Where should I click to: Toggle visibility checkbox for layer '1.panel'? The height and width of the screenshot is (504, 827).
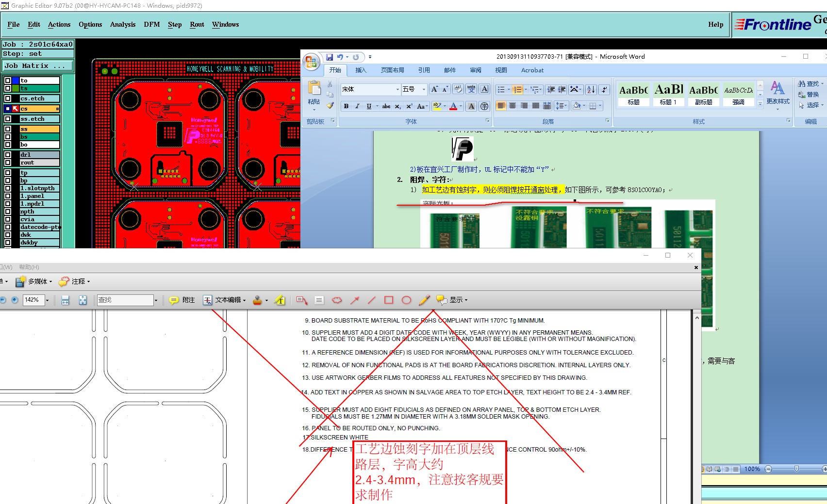pos(8,196)
